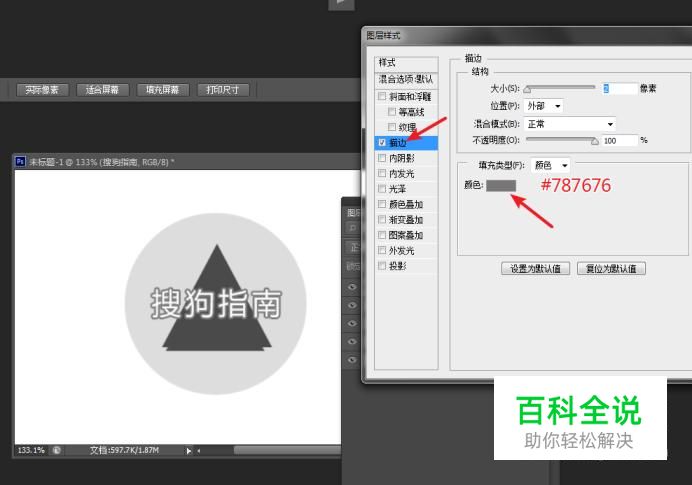
Task: Click the status bar icon beside 133.1% zoom
Action: point(56,450)
